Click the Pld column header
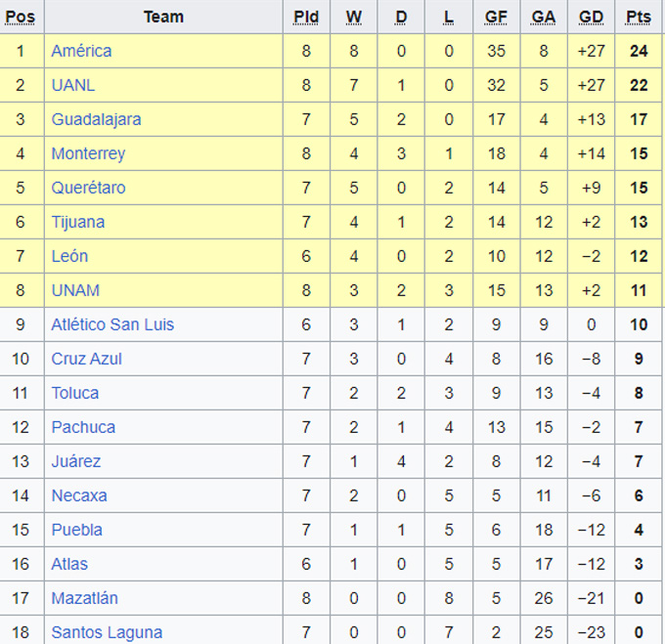Screen dimensions: 665x644 306,17
